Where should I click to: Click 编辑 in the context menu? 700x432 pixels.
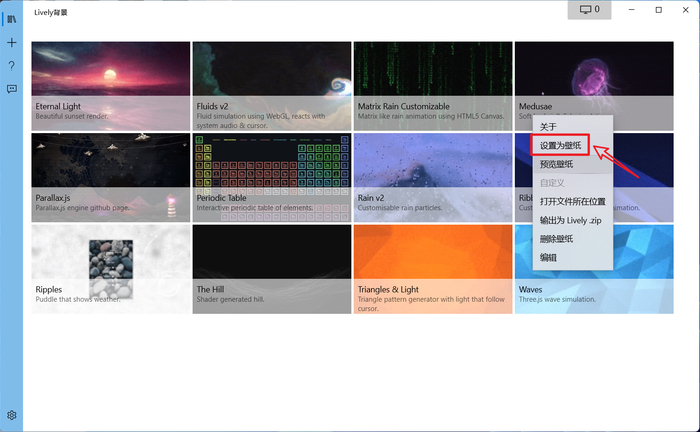tap(548, 257)
